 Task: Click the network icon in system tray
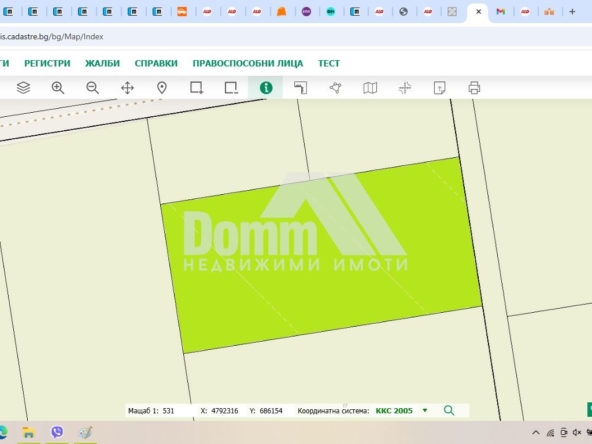(550, 433)
